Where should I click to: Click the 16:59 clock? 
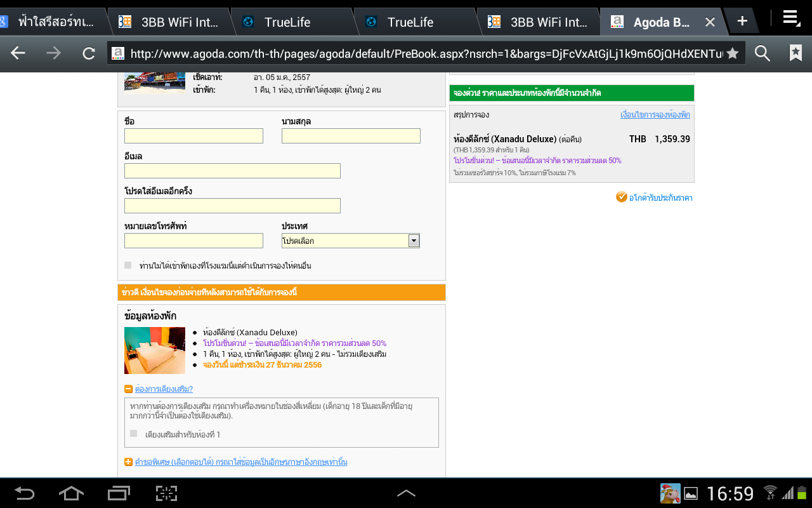coord(730,493)
